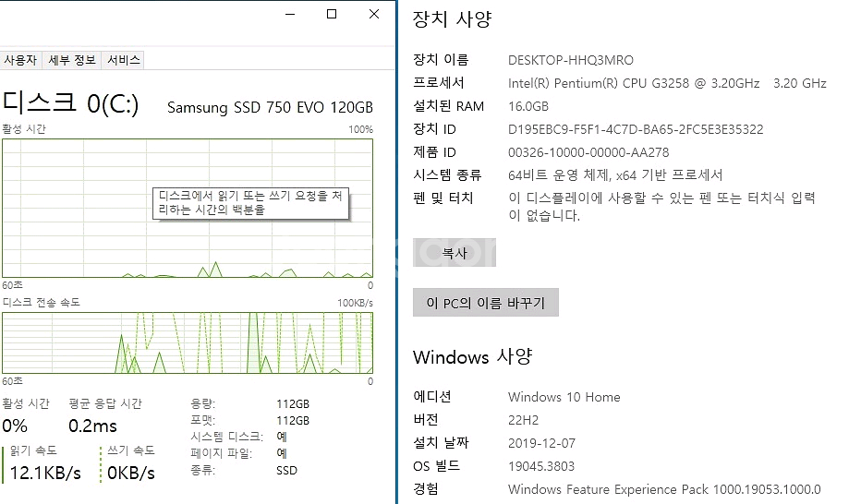
Task: Click the 12.1KB/s read speed value
Action: click(x=45, y=474)
